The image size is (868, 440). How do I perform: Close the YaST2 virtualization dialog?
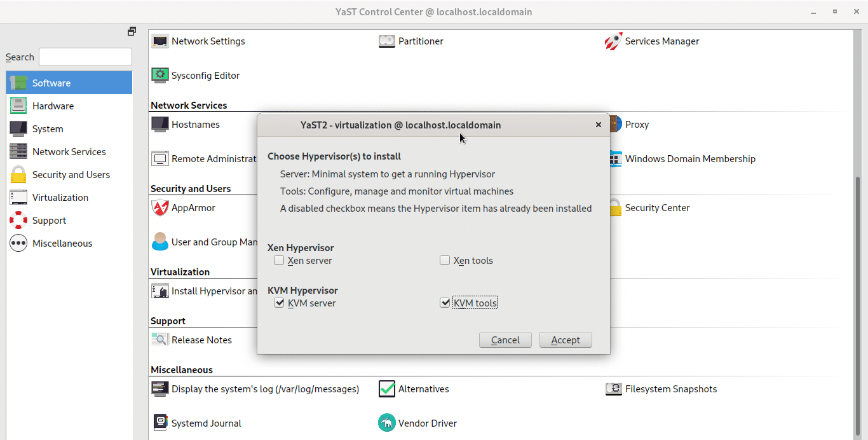point(598,125)
